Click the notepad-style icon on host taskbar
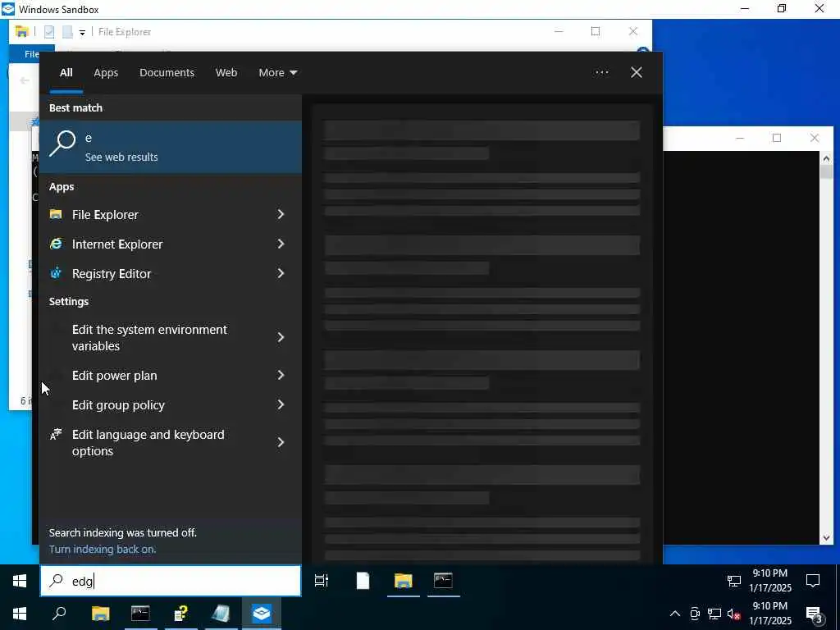 click(221, 614)
